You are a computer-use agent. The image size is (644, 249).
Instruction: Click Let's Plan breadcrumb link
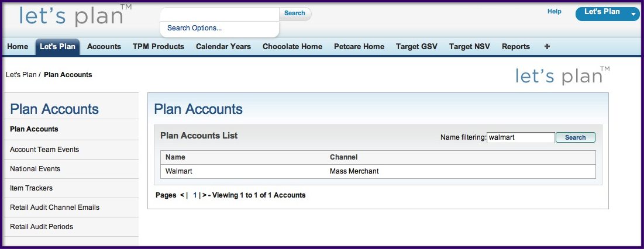tap(22, 75)
